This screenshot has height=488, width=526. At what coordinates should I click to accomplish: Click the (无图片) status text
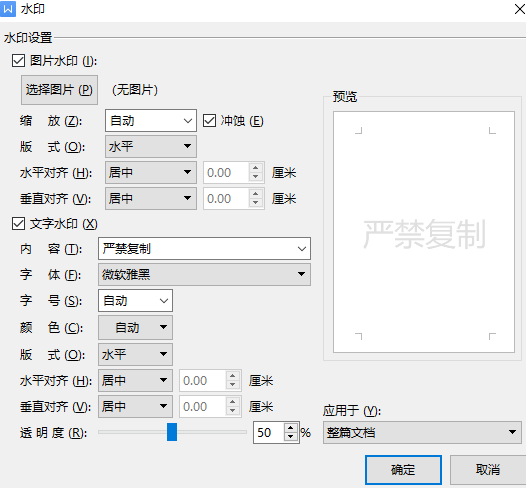tap(135, 90)
